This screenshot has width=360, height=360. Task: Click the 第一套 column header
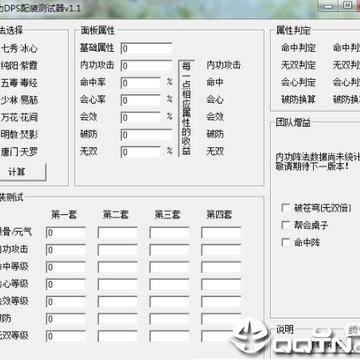[x=64, y=214]
